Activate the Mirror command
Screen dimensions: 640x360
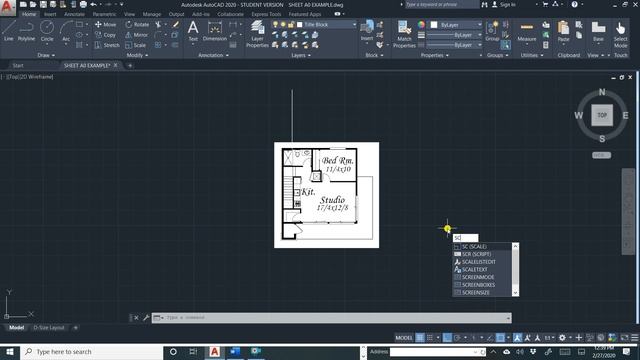pos(136,35)
